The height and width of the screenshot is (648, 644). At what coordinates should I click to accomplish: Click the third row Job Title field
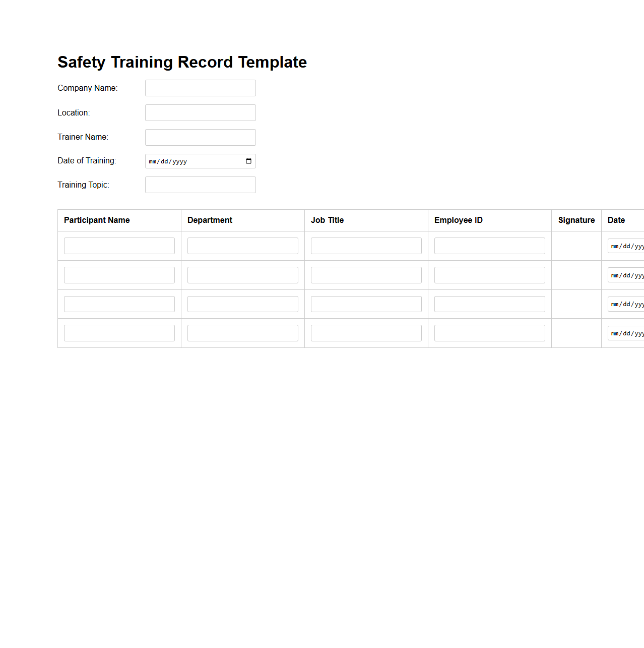(x=366, y=304)
